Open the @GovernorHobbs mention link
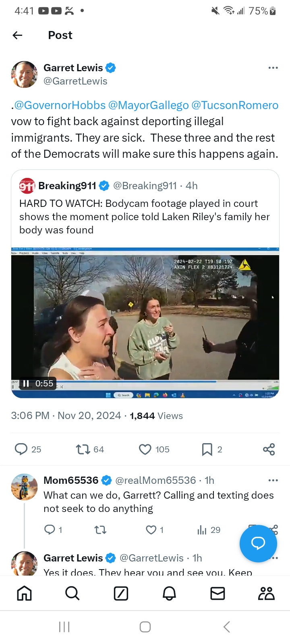Image resolution: width=290 pixels, height=644 pixels. tap(60, 105)
